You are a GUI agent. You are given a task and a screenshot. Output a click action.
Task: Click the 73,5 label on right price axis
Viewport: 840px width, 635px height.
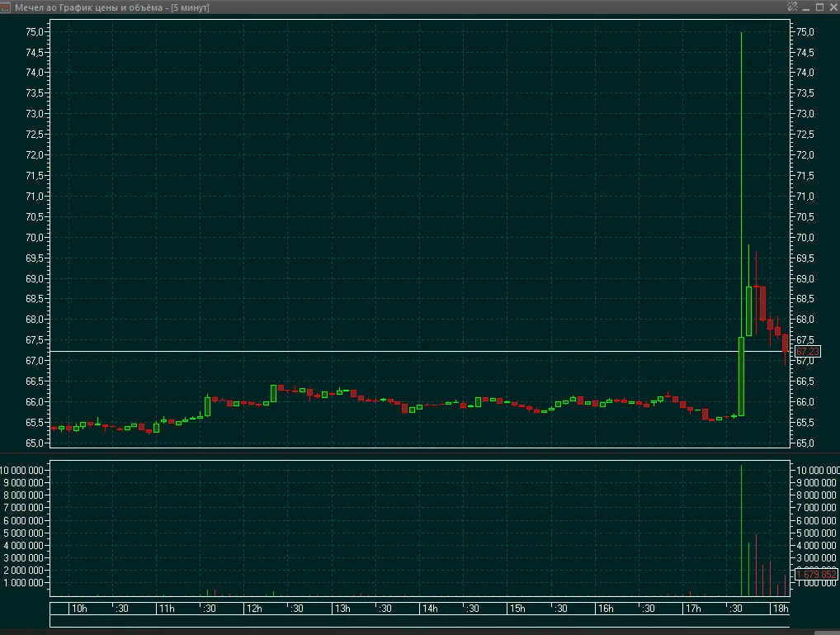coord(805,93)
